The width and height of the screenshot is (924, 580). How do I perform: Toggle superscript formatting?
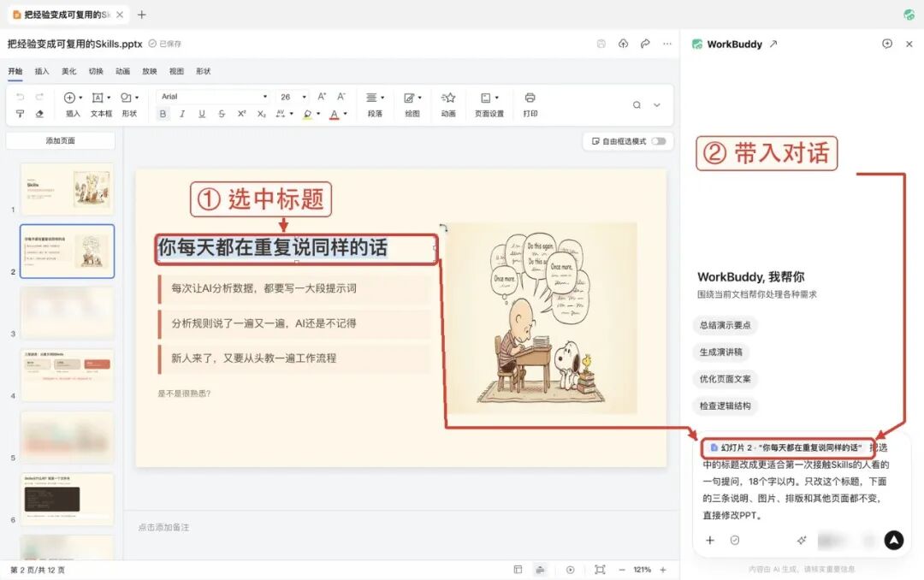point(241,114)
